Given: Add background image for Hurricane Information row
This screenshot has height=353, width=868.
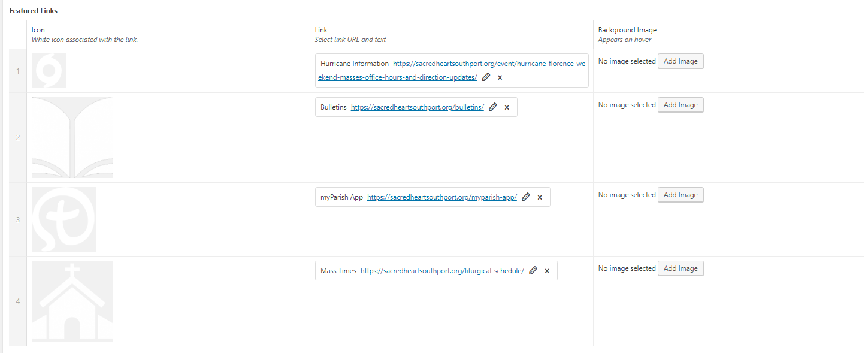Looking at the screenshot, I should (x=681, y=61).
